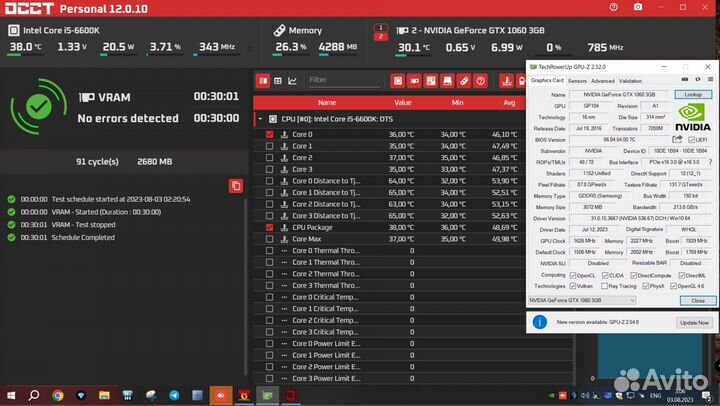Open Google Chrome from the taskbar
The image size is (720, 406).
[x=57, y=395]
